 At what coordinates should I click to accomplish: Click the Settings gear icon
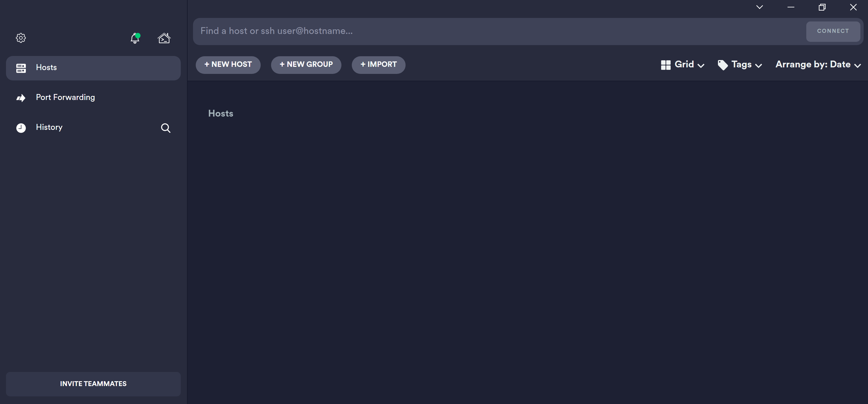[20, 38]
